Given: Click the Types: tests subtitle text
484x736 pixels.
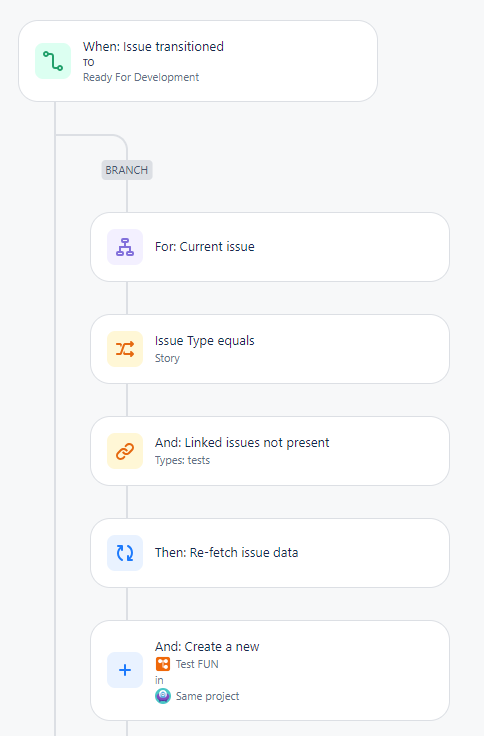Looking at the screenshot, I should click(x=182, y=460).
